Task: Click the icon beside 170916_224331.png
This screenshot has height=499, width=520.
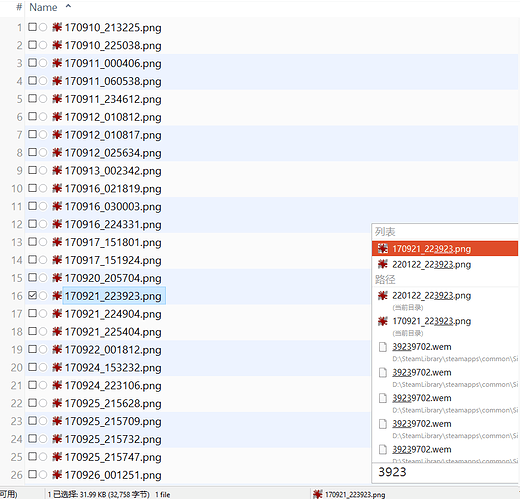Action: [x=57, y=224]
